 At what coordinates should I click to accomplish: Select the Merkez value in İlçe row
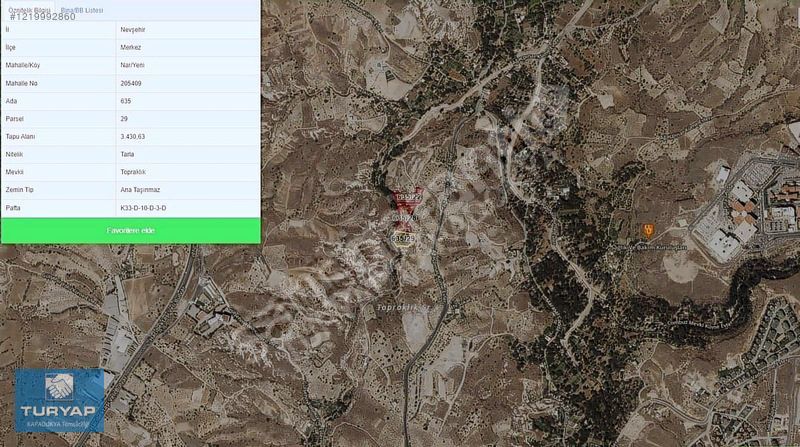click(131, 47)
